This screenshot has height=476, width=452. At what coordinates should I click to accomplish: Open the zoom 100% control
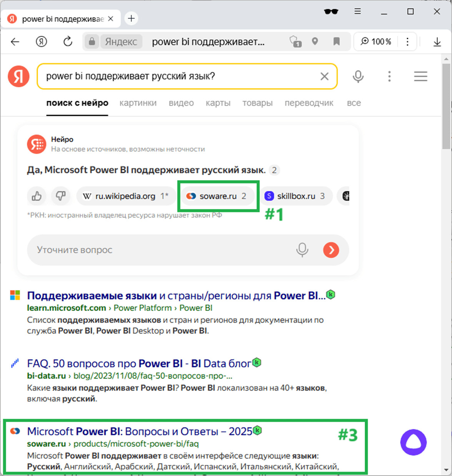(376, 42)
